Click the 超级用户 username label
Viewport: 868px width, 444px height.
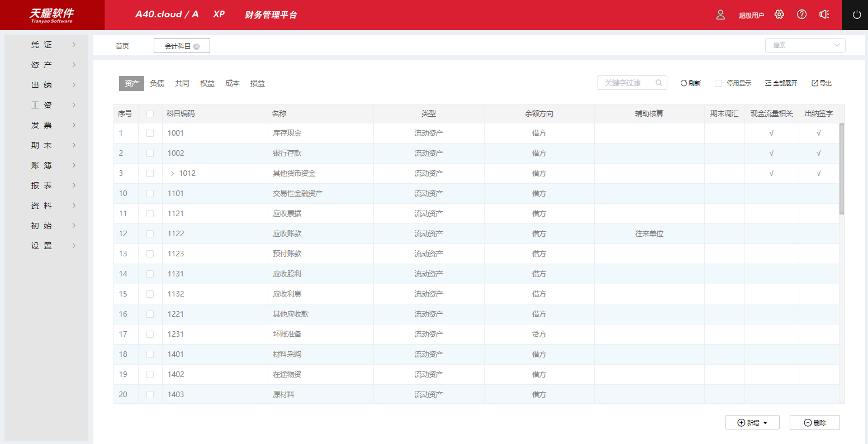click(751, 15)
